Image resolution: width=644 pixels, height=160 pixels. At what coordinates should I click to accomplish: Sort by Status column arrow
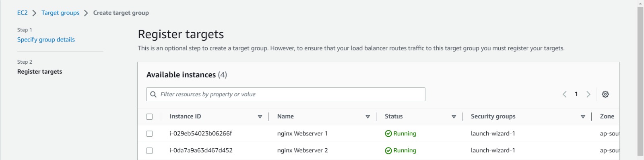point(454,116)
